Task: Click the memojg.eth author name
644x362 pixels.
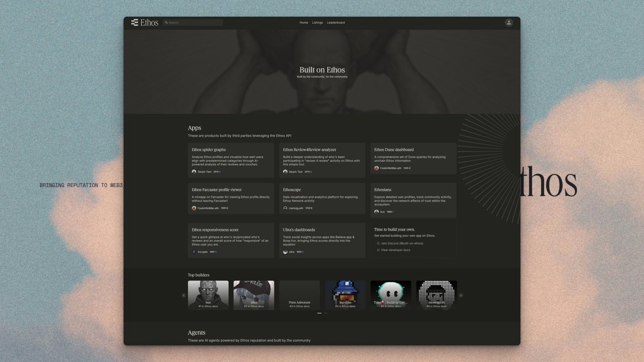Action: click(296, 208)
